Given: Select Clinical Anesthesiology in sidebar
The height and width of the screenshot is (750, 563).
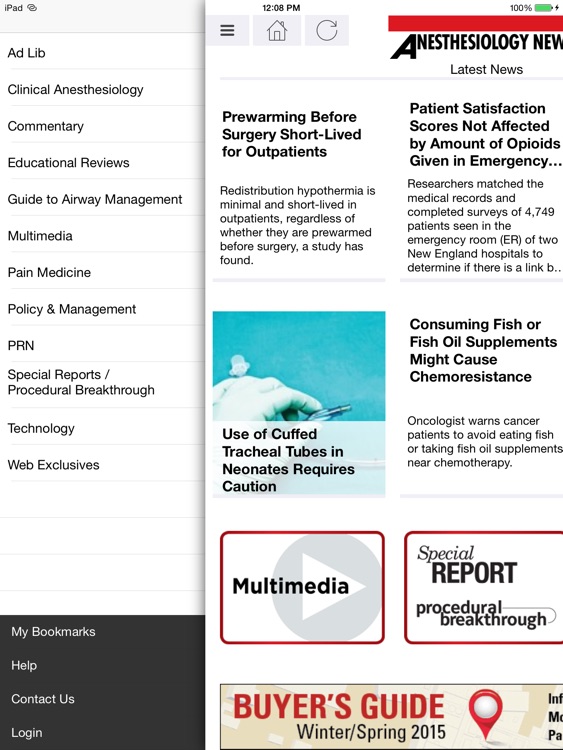Looking at the screenshot, I should coord(102,89).
